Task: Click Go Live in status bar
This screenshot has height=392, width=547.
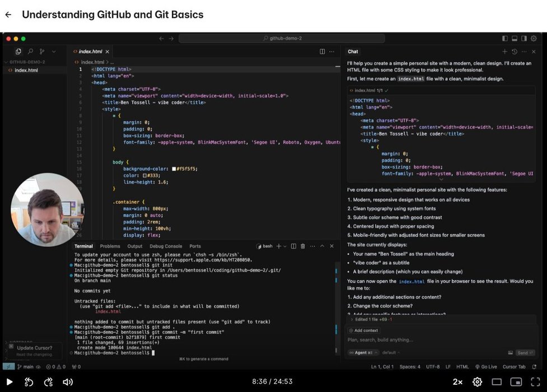Action: point(486,367)
